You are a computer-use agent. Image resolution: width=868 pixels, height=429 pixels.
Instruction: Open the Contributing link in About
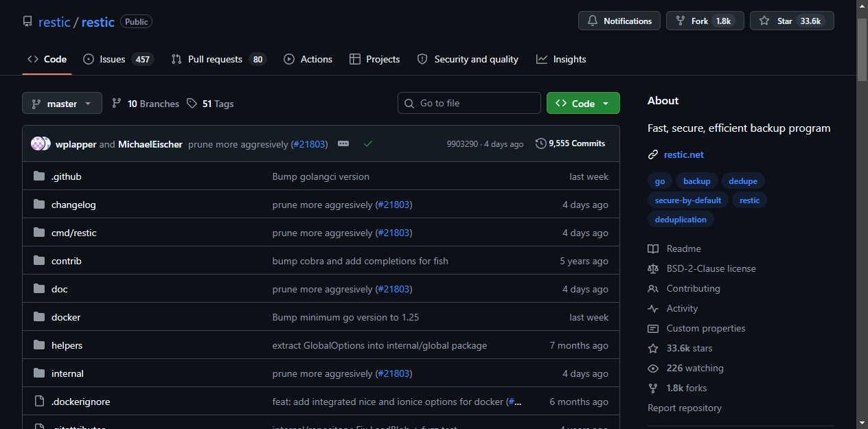(x=693, y=288)
